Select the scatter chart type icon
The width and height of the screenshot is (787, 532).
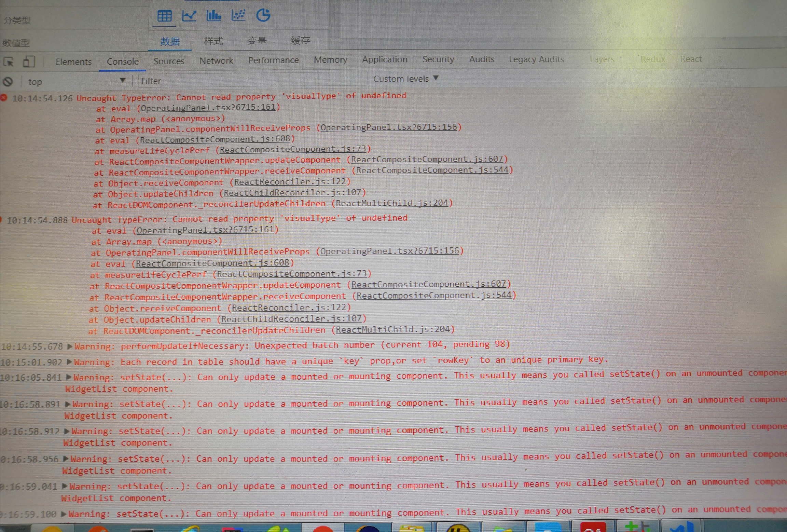pyautogui.click(x=238, y=15)
